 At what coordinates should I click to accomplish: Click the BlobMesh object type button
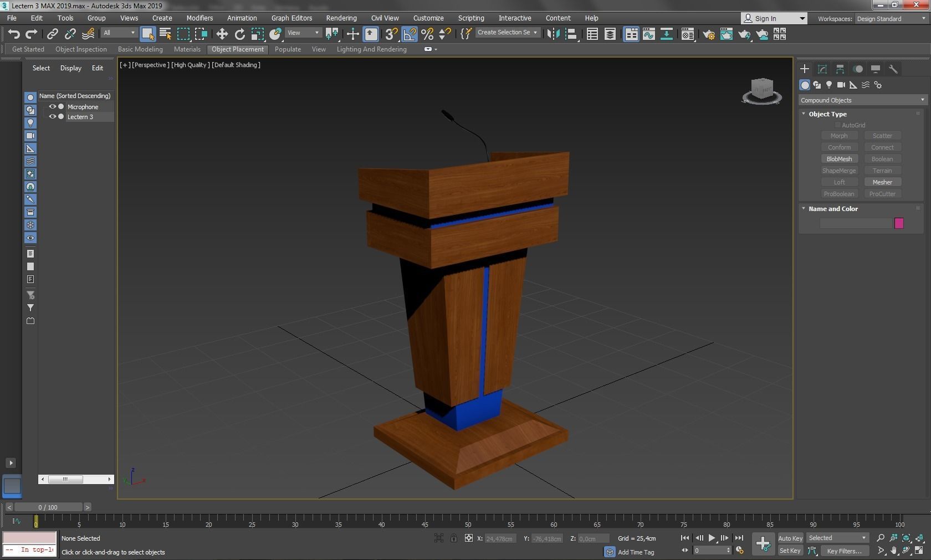[x=839, y=159]
